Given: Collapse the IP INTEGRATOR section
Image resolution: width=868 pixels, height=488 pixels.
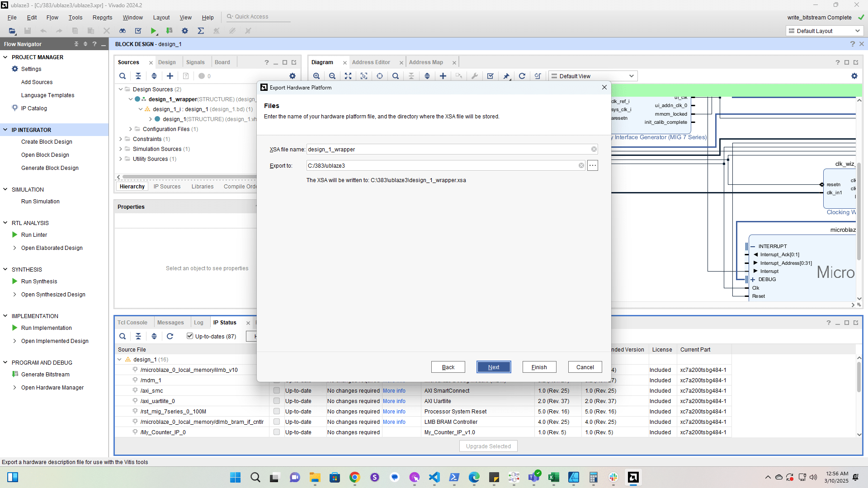Looking at the screenshot, I should tap(5, 130).
